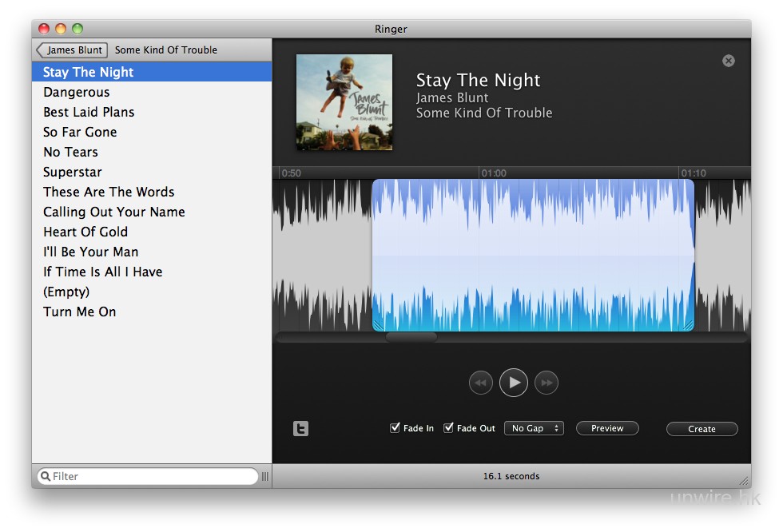Choose the track Turn Me On
This screenshot has width=783, height=532.
[x=80, y=312]
